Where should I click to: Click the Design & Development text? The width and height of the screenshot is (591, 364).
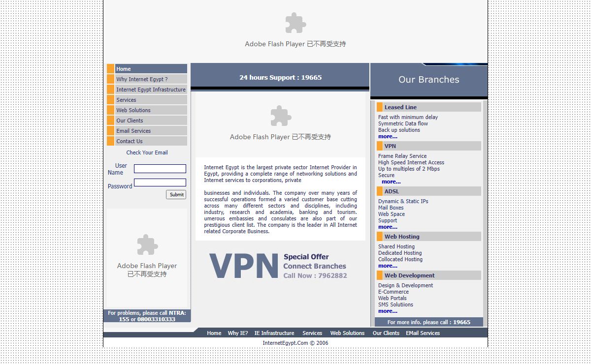click(406, 285)
